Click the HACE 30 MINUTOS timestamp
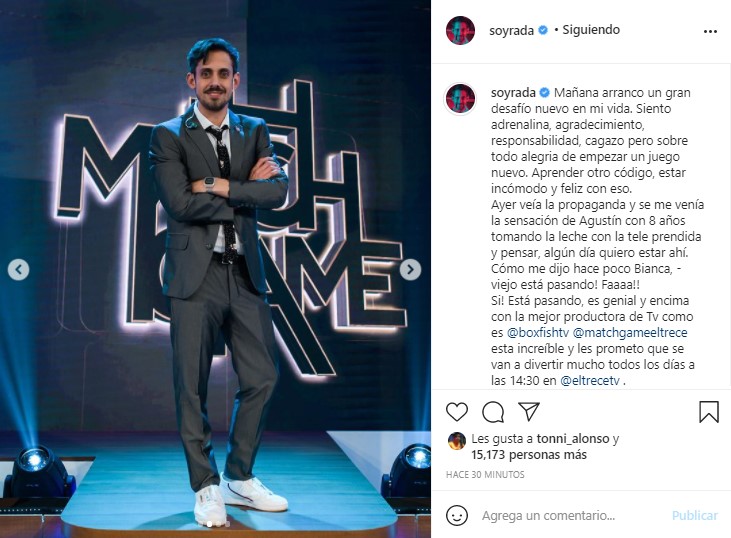 coord(485,475)
